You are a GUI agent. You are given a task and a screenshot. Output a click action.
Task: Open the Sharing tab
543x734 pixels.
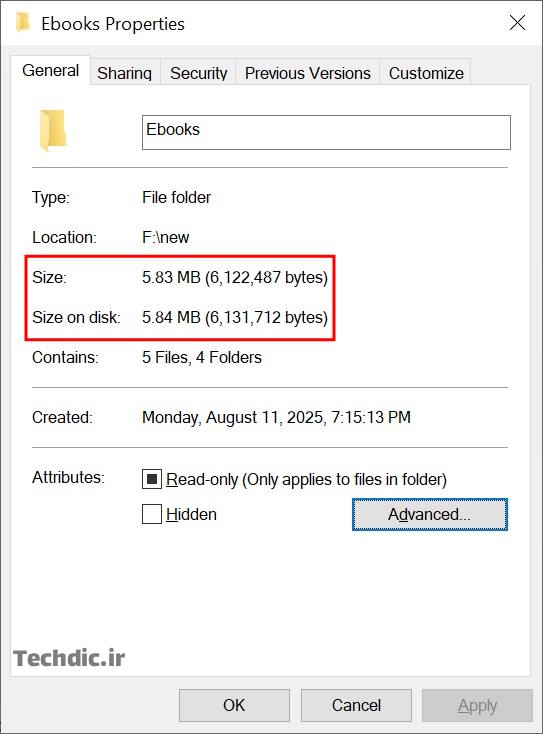(125, 73)
